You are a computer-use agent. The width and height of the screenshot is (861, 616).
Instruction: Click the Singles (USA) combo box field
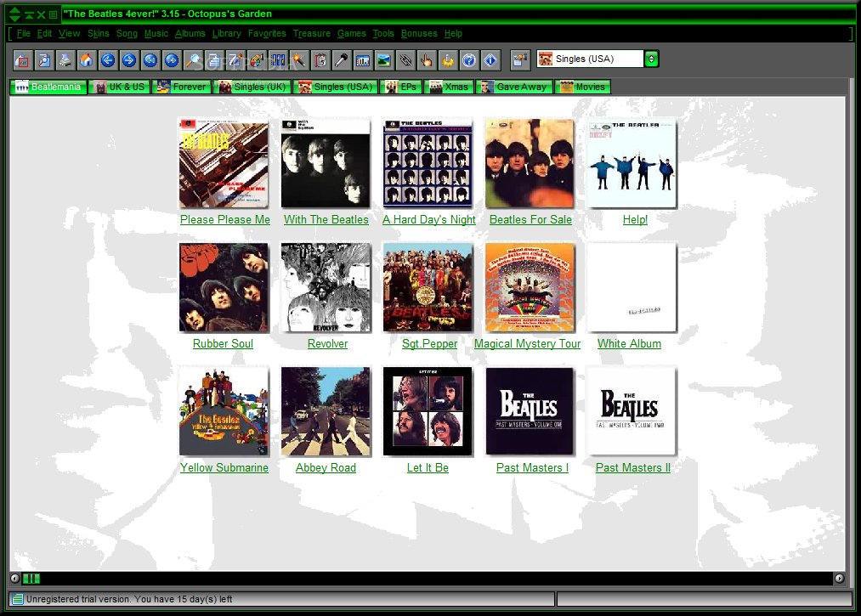tap(590, 59)
